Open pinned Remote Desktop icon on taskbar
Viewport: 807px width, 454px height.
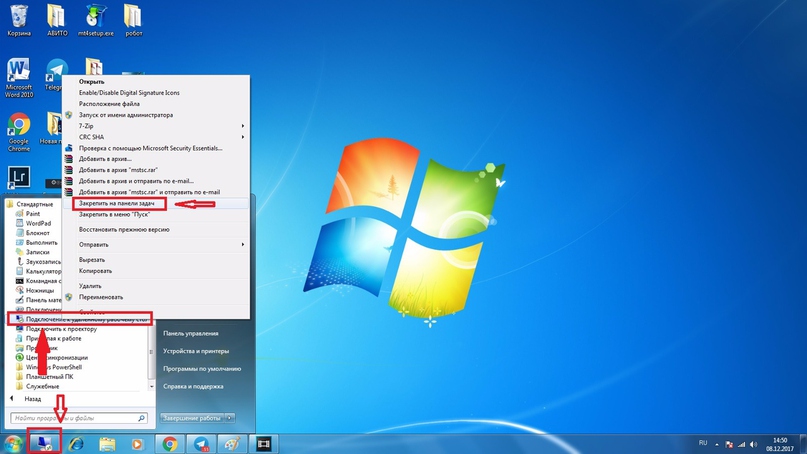[x=45, y=443]
